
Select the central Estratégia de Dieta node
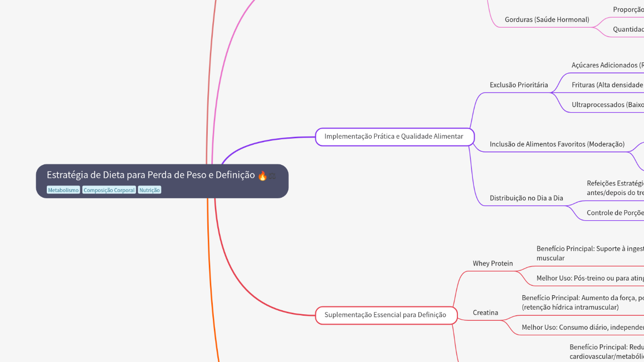pyautogui.click(x=151, y=174)
